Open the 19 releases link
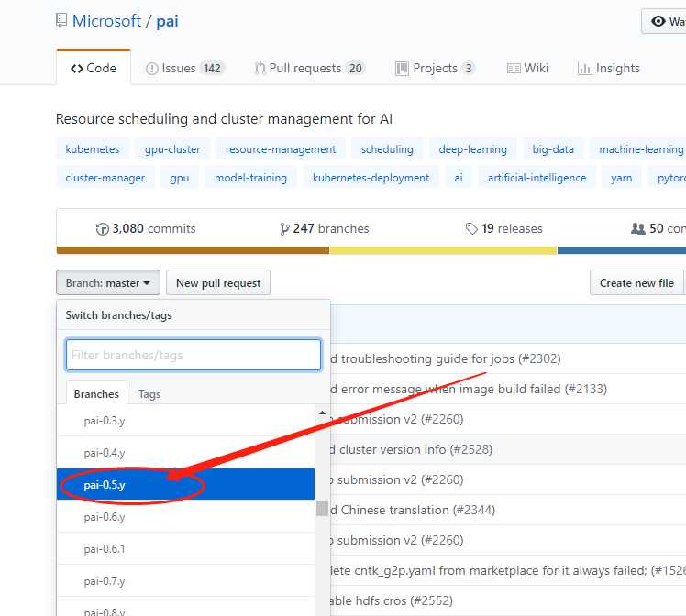 (x=504, y=228)
